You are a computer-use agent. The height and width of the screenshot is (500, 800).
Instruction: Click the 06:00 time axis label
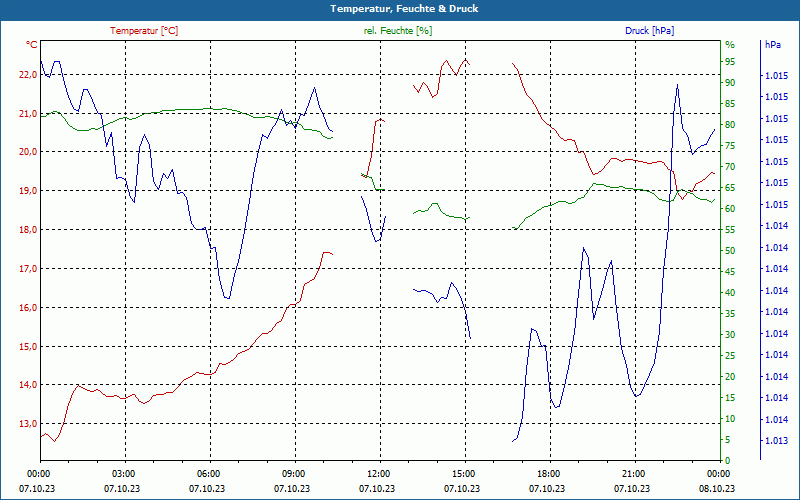click(210, 473)
